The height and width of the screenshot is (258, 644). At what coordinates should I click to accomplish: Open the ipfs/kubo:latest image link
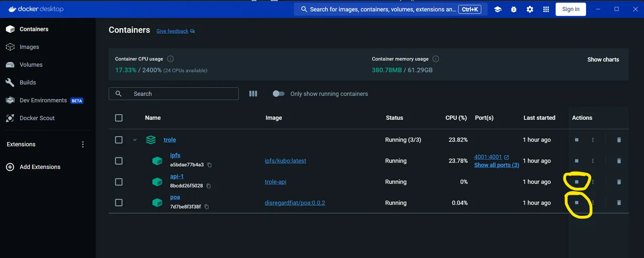pyautogui.click(x=285, y=161)
